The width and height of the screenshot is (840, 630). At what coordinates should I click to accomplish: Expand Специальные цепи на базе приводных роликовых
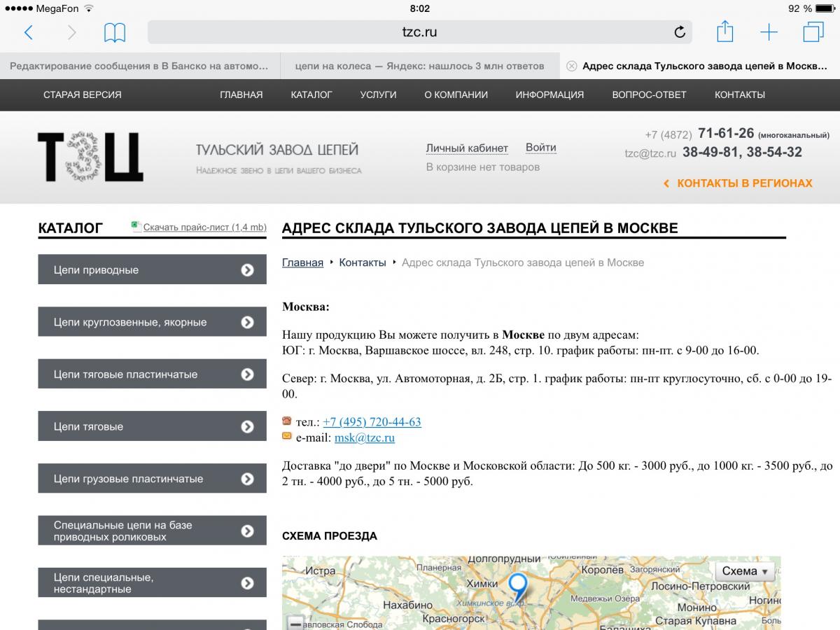[x=152, y=531]
